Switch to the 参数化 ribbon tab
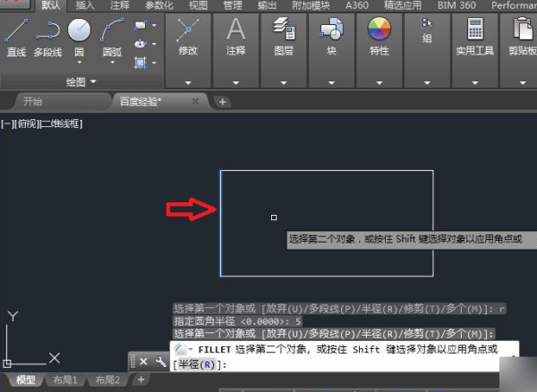Viewport: 537px width, 392px height. tap(159, 5)
